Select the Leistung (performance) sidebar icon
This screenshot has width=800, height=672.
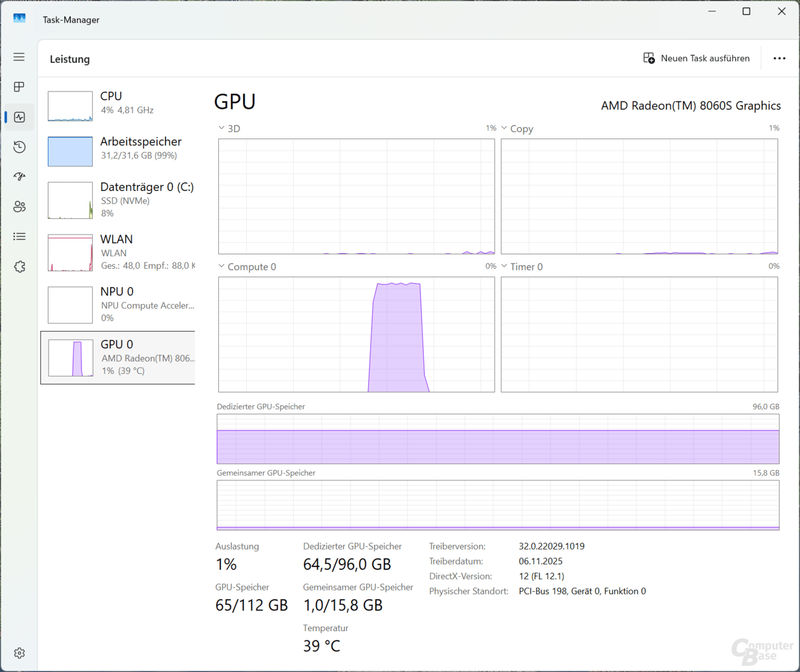(19, 116)
